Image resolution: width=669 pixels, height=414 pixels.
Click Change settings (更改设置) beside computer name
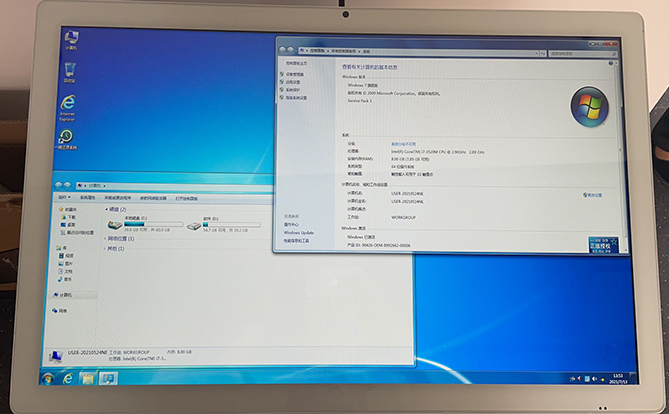pos(593,195)
